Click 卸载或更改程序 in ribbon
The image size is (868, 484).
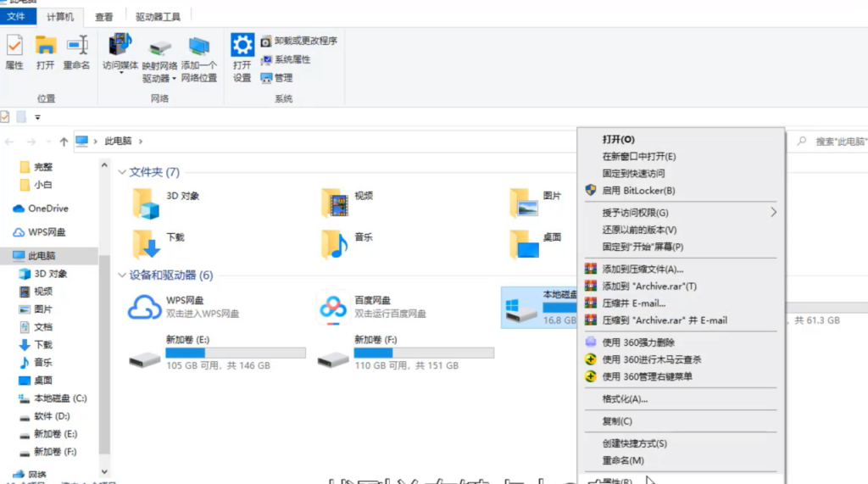tap(298, 41)
